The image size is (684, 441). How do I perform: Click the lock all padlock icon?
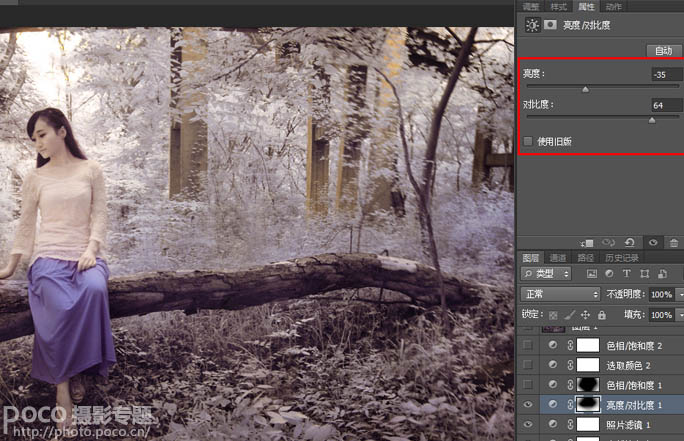coord(601,314)
